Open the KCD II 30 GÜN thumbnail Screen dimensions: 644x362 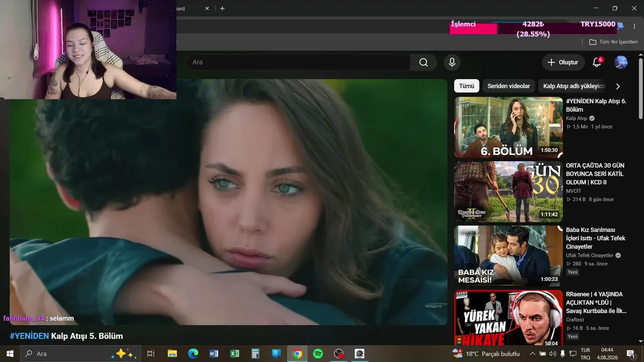click(508, 192)
